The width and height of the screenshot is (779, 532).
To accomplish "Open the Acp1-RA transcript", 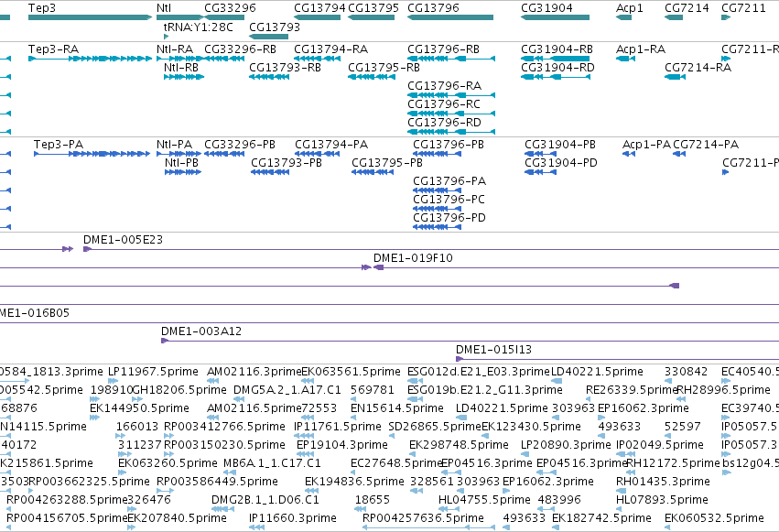I will (x=625, y=59).
